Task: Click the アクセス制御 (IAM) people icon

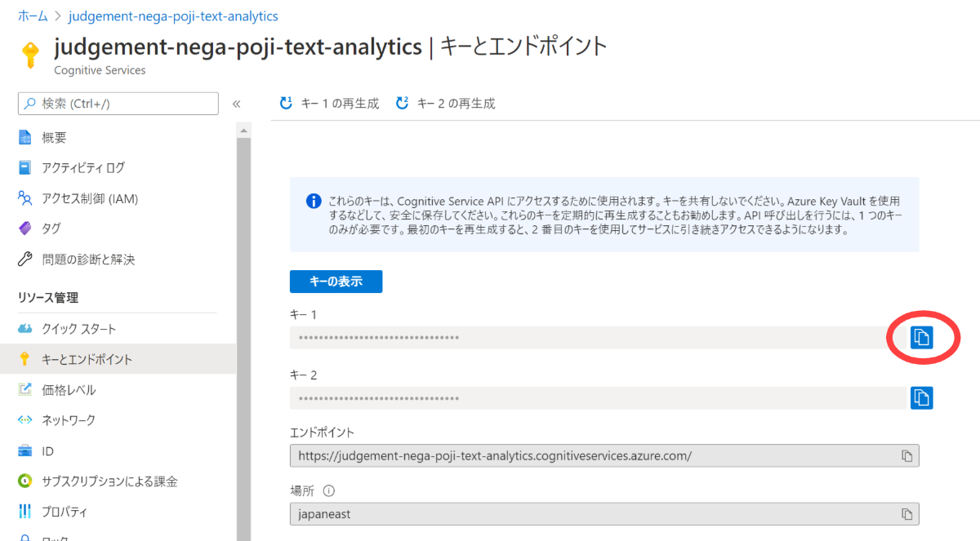Action: pyautogui.click(x=25, y=198)
